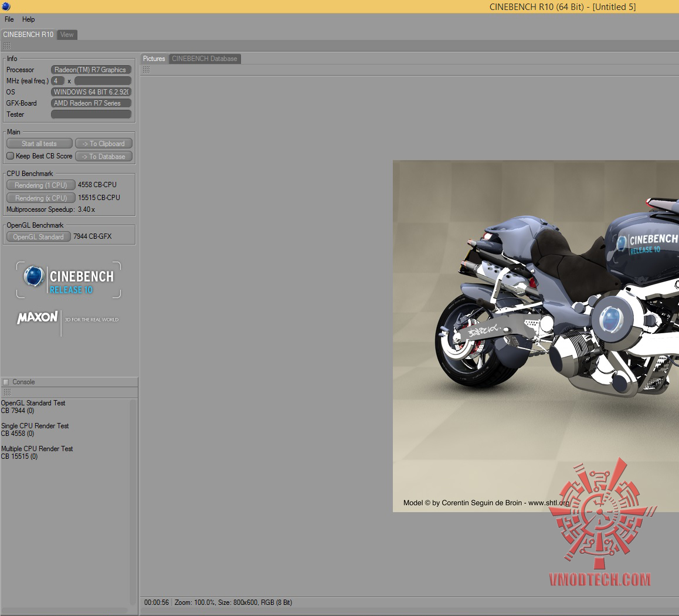Open the Help menu
This screenshot has height=616, width=679.
[x=29, y=19]
